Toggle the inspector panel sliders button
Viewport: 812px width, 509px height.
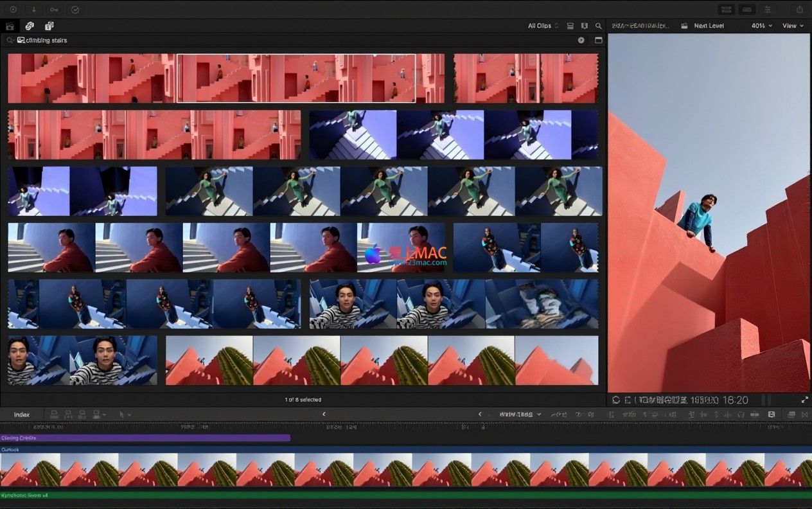pos(768,10)
